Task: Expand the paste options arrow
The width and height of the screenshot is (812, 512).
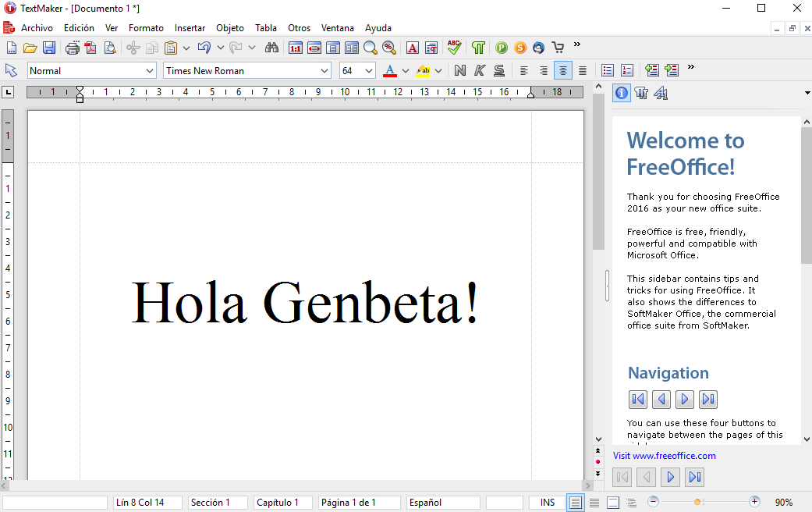Action: 186,48
